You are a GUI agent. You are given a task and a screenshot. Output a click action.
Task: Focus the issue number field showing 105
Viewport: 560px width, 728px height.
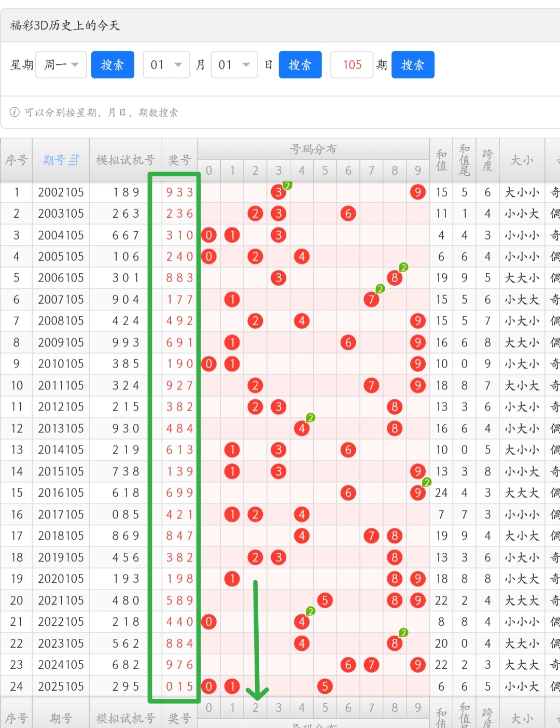pos(352,65)
